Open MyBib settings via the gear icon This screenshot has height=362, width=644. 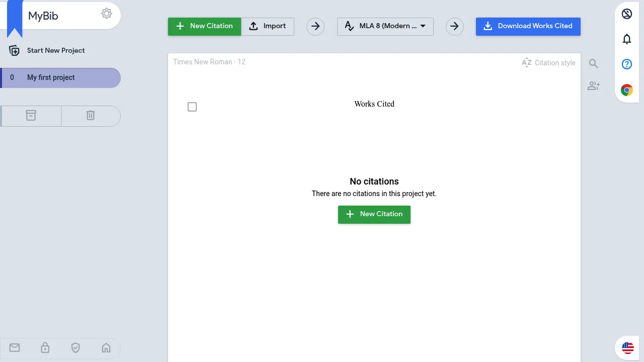point(106,14)
